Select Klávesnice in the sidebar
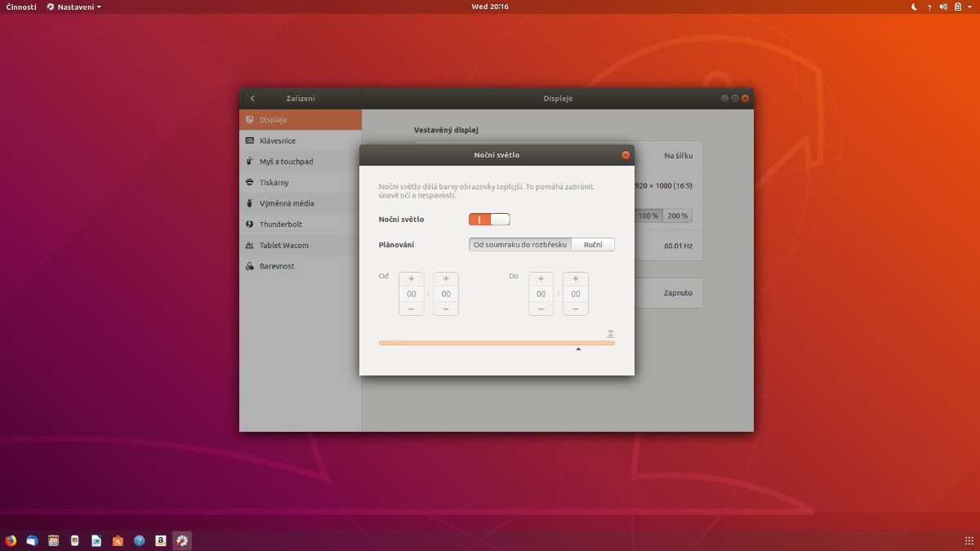 278,141
